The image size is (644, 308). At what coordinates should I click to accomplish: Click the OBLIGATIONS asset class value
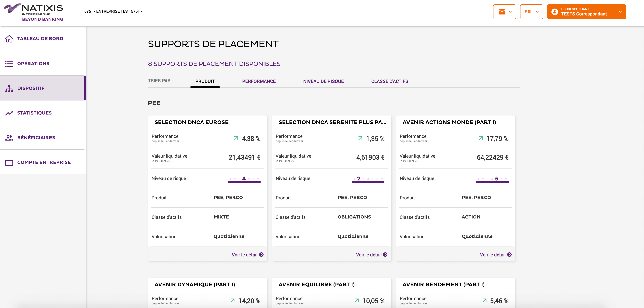click(x=354, y=217)
